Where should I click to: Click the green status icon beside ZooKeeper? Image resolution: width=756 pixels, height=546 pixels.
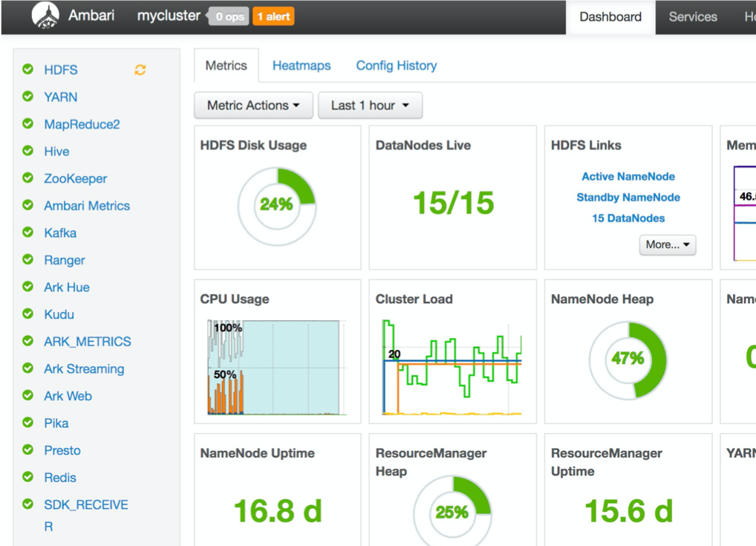point(28,178)
